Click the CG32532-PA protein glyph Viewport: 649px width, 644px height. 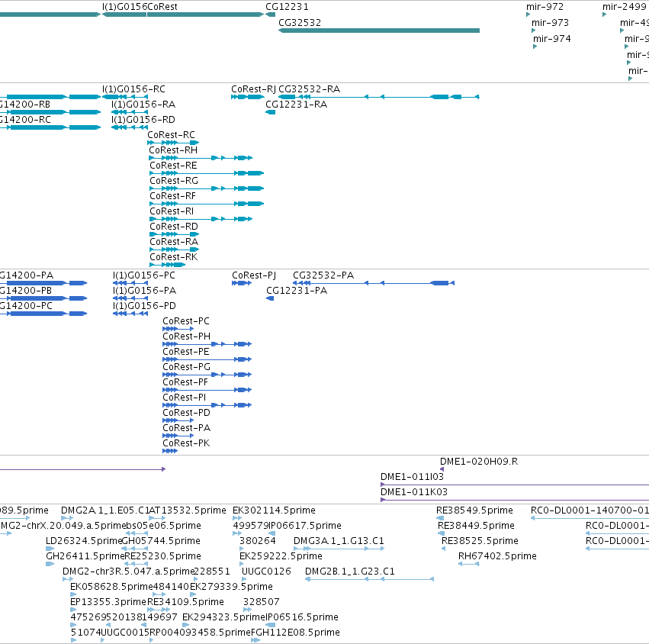click(x=374, y=283)
